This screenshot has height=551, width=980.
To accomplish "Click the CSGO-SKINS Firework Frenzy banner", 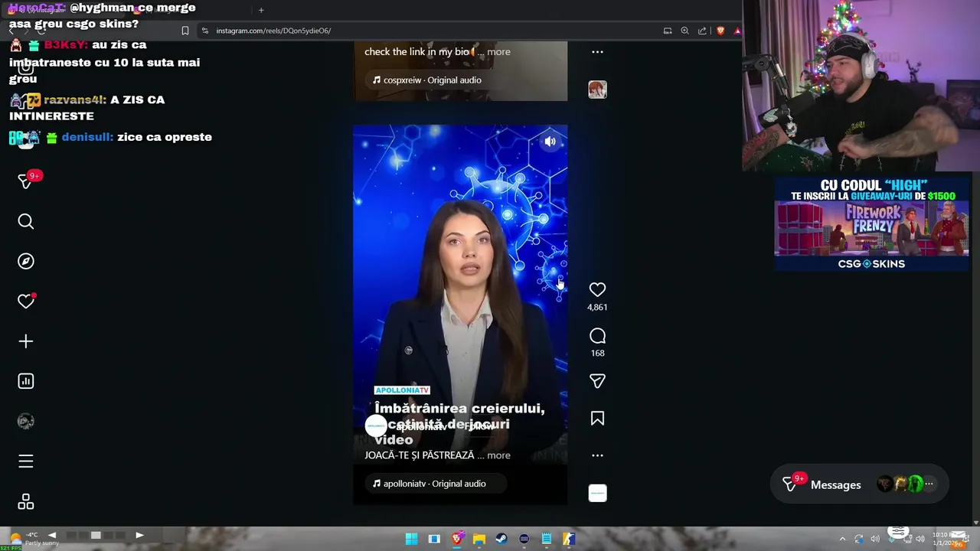I will point(871,224).
